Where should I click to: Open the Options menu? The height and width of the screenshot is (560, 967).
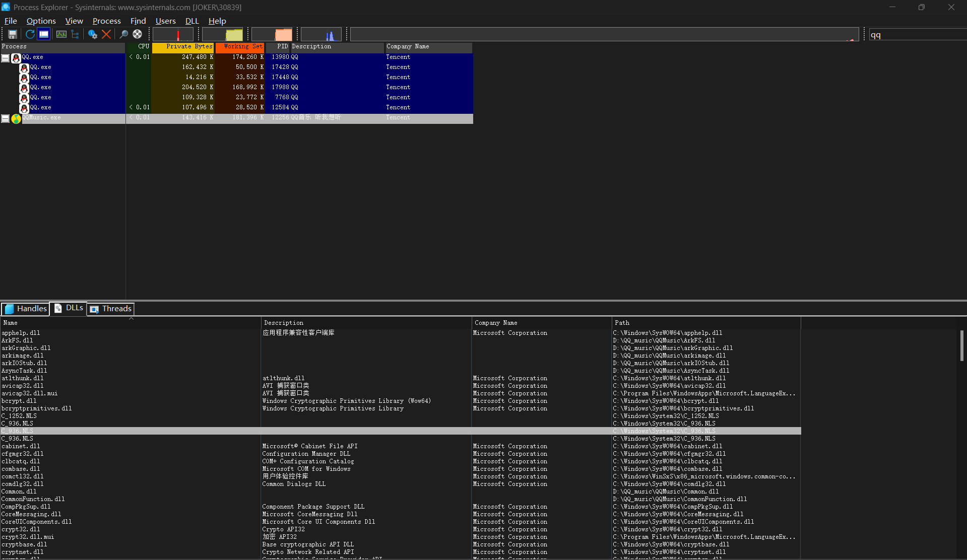click(x=41, y=21)
